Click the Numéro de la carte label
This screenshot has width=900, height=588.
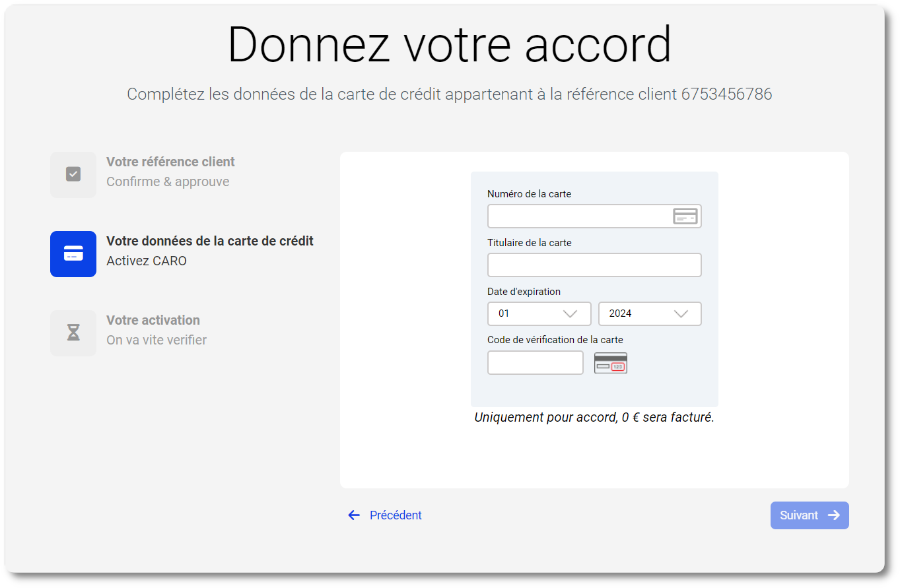530,194
